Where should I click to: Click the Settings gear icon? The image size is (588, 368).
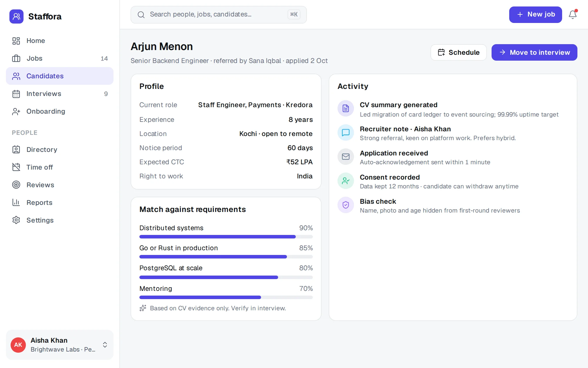[16, 220]
